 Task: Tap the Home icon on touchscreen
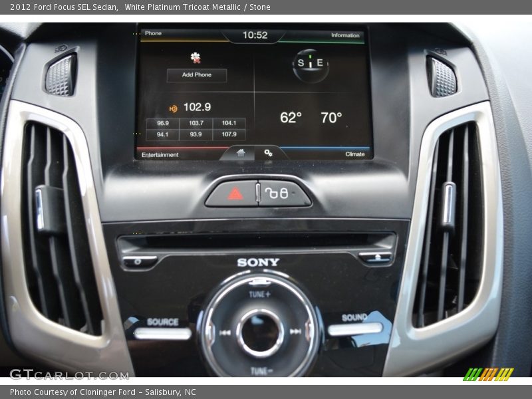241,153
